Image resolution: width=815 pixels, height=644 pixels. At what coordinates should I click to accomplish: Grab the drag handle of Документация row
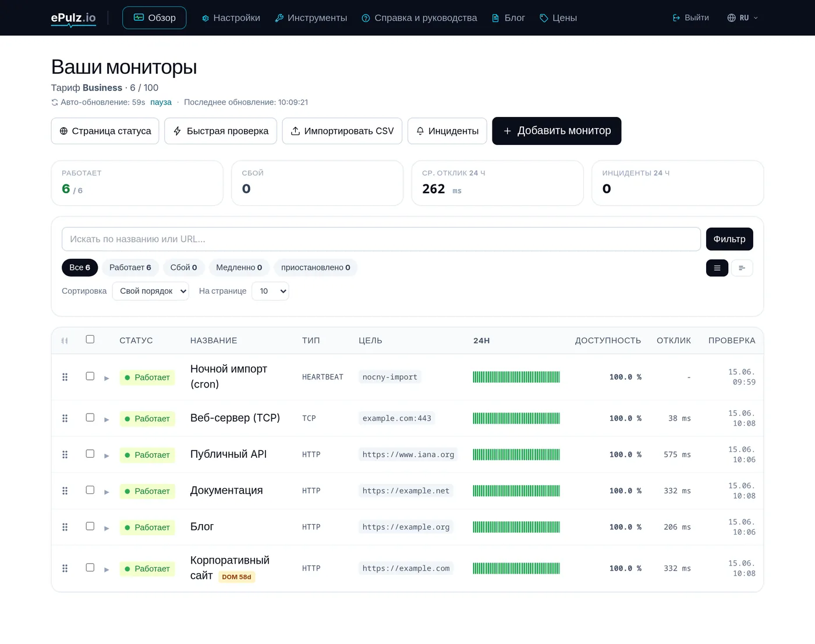(x=65, y=491)
